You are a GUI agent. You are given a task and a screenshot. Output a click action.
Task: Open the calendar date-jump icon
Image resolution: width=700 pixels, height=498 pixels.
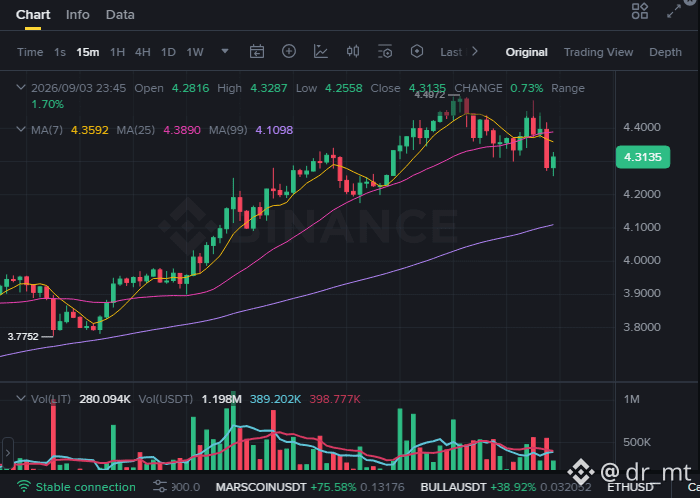pos(257,52)
